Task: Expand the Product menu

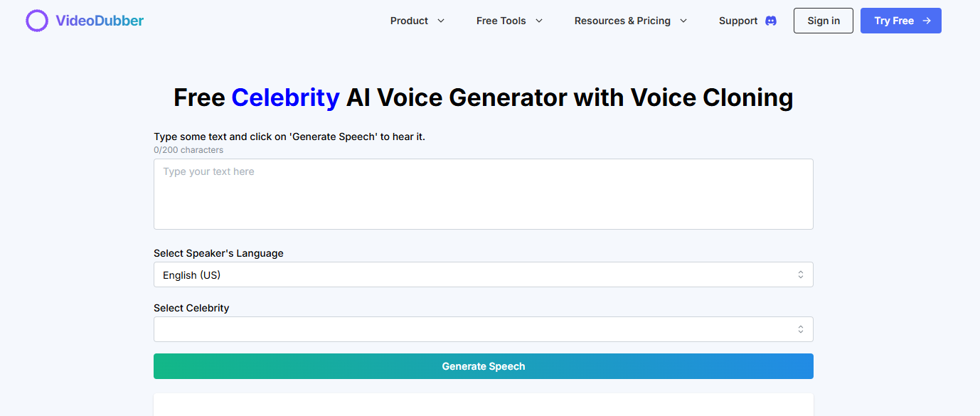Action: pyautogui.click(x=409, y=21)
